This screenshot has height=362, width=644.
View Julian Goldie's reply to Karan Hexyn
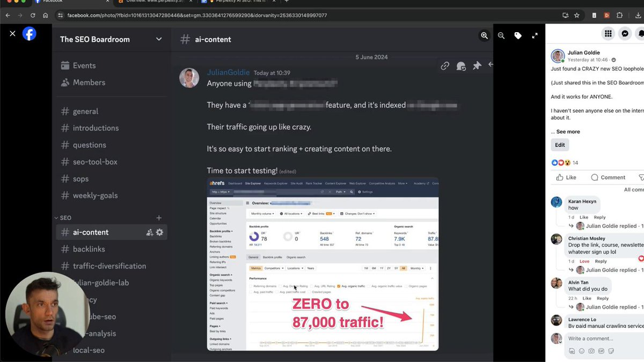[611, 226]
